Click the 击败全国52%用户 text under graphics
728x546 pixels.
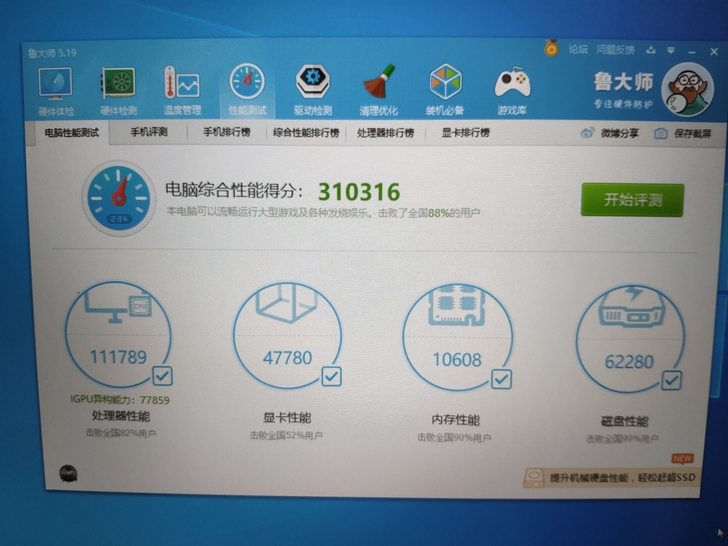286,436
